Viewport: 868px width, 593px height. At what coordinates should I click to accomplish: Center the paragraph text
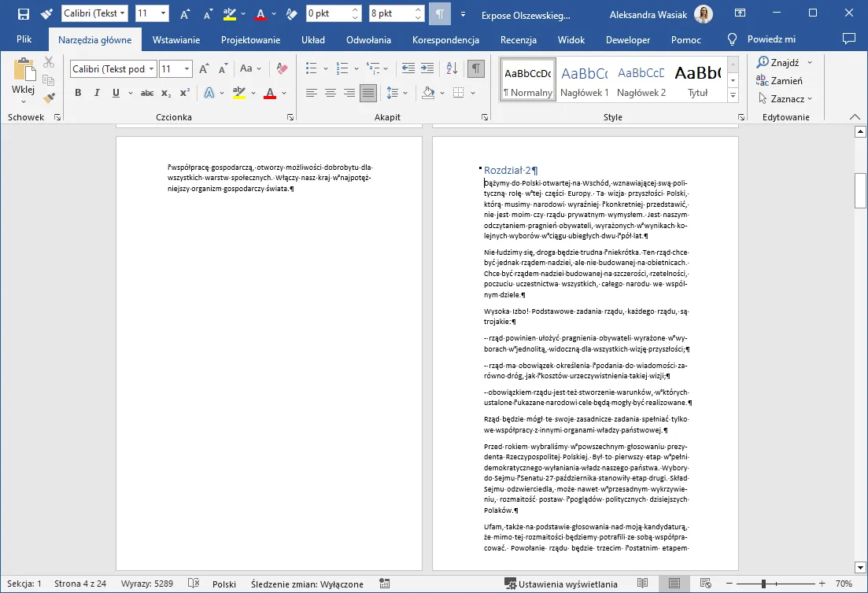click(x=331, y=93)
